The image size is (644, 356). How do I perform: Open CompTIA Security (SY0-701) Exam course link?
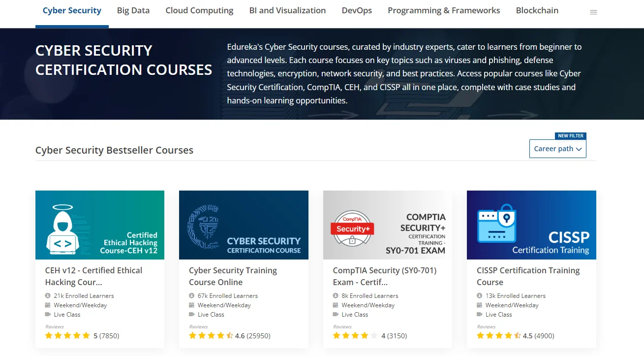(385, 276)
